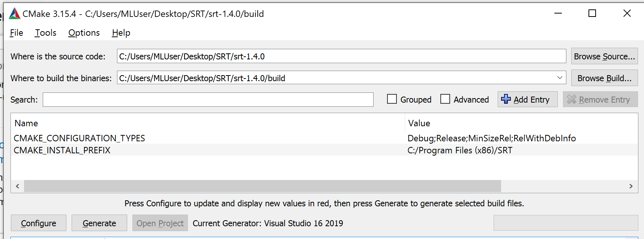The width and height of the screenshot is (644, 239).
Task: Click the left scroll arrow of cache list
Action: (18, 186)
